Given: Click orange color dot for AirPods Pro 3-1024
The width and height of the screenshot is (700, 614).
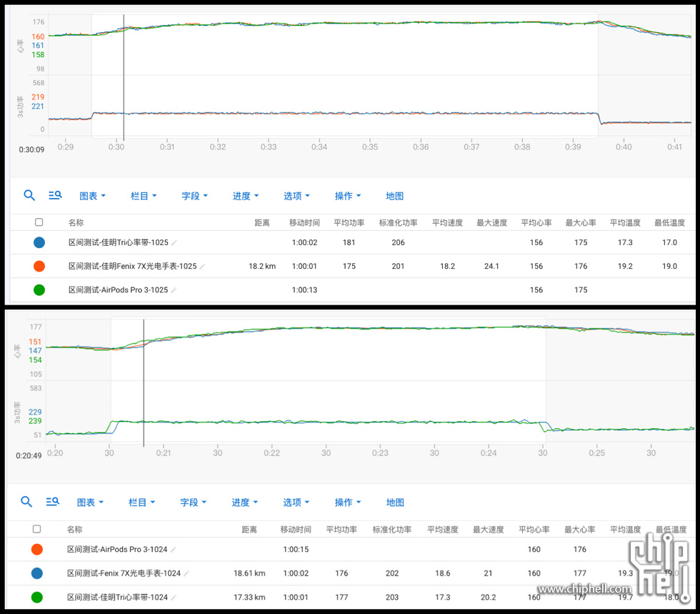Looking at the screenshot, I should pos(37,549).
